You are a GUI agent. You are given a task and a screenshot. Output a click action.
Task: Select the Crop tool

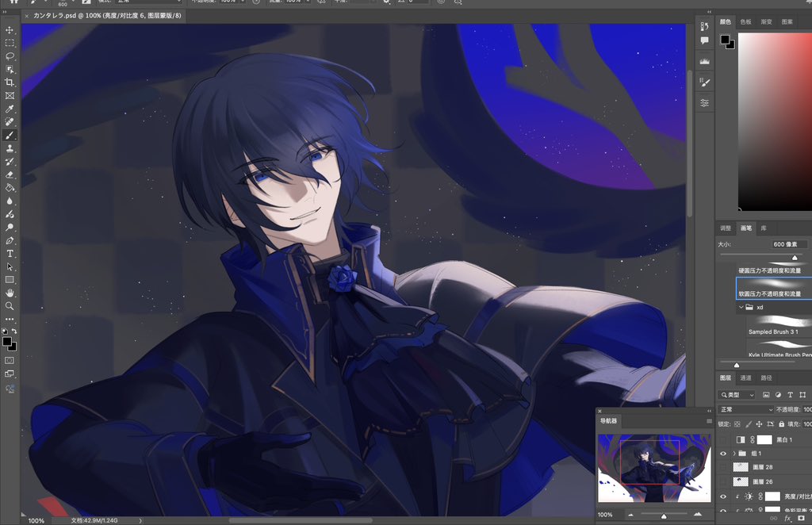tap(10, 82)
